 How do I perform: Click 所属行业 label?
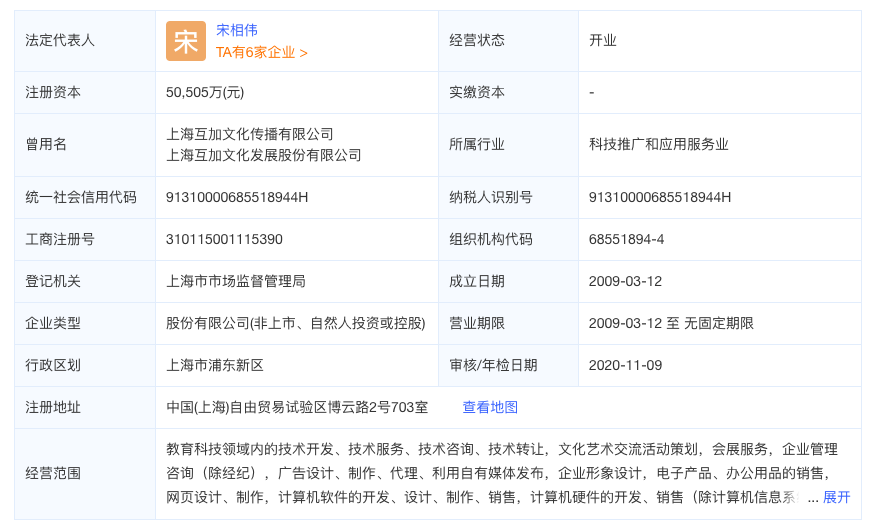(477, 145)
